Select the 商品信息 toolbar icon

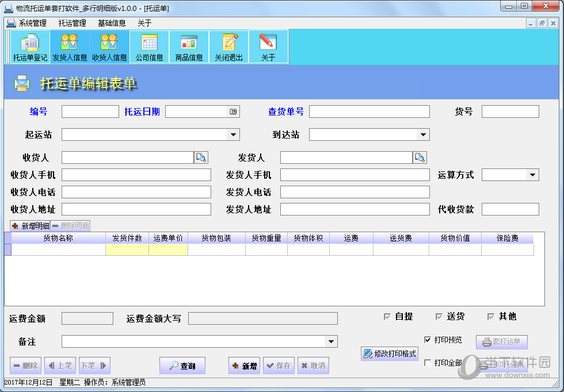tap(189, 47)
